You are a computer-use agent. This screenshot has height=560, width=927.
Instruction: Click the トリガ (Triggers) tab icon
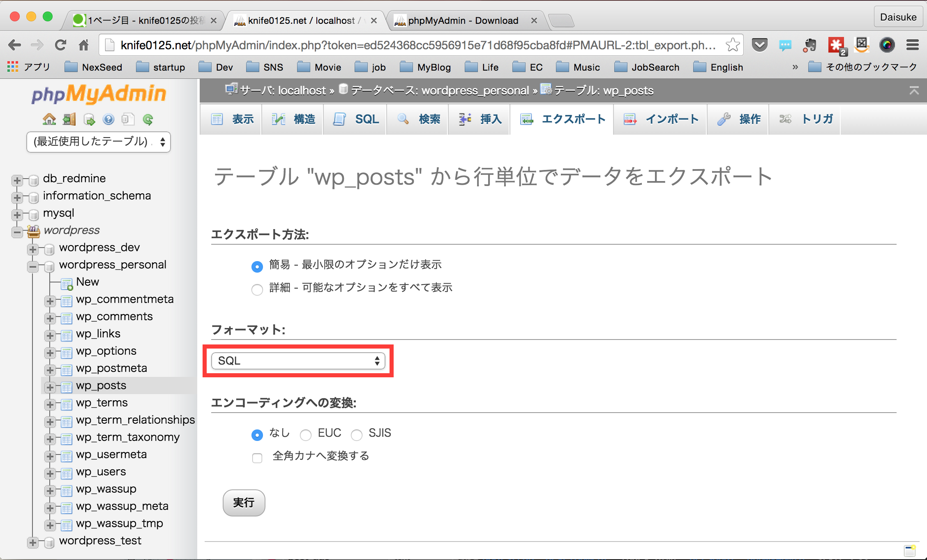point(785,119)
